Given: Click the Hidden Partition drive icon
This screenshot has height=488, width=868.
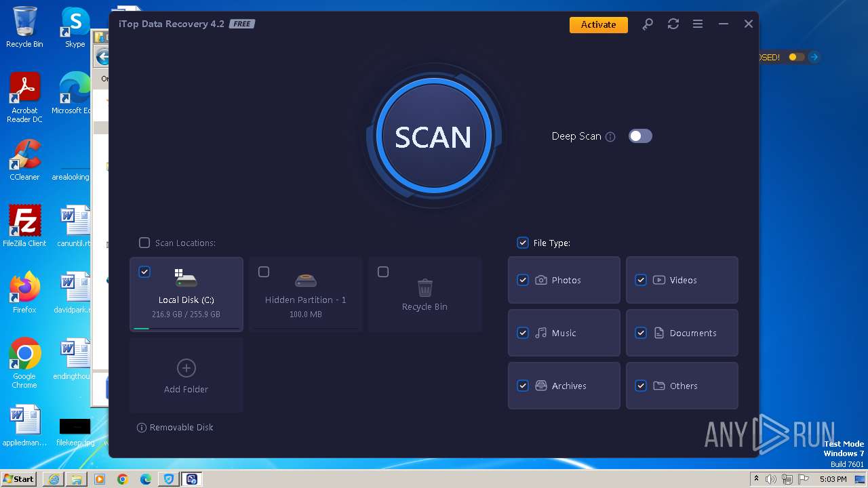Looking at the screenshot, I should tap(306, 279).
